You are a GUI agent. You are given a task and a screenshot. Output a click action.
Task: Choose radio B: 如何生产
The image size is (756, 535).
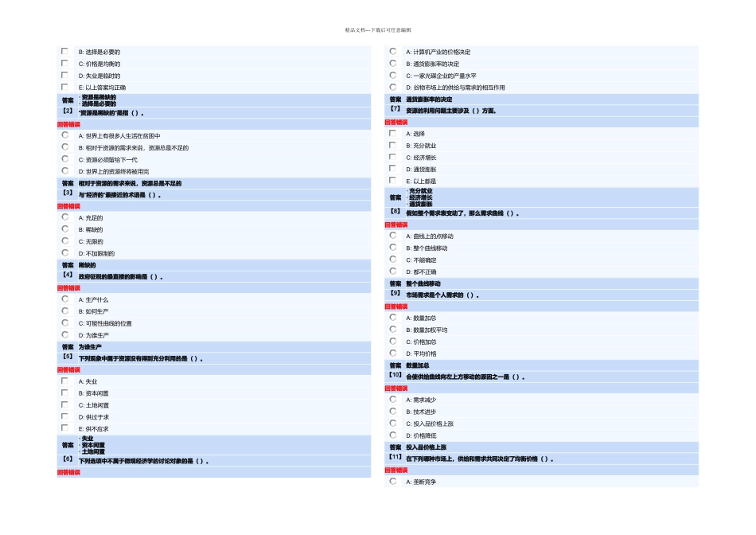[65, 311]
